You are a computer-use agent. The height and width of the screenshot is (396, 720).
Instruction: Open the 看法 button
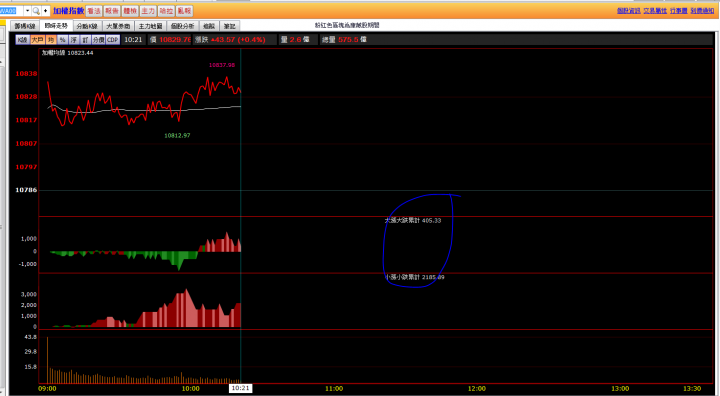coord(94,11)
